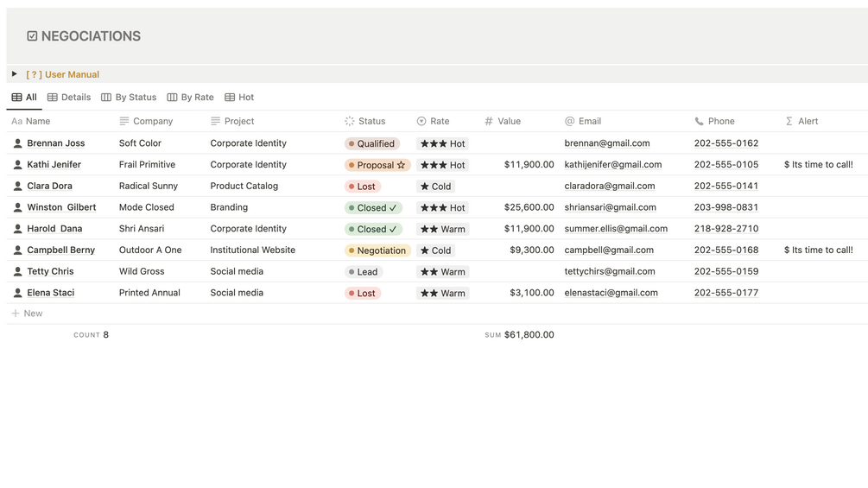Open the Campbell Berny page
The image size is (868, 488).
[x=61, y=250]
